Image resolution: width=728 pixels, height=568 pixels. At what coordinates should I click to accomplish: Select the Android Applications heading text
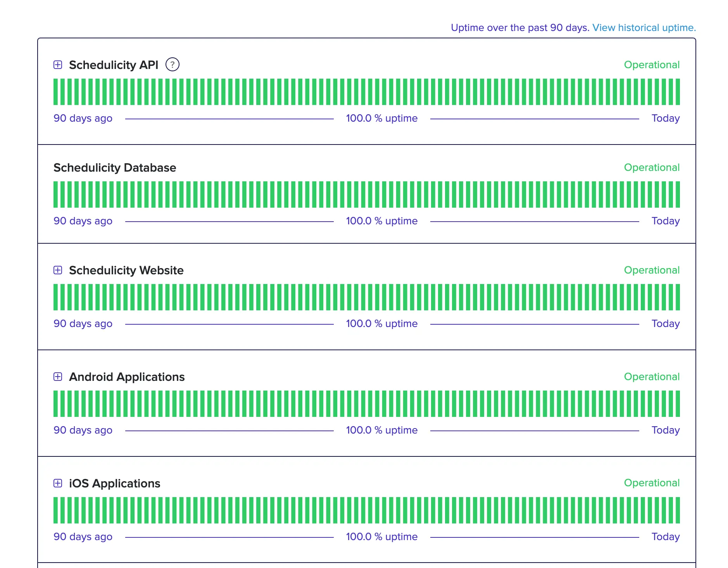pyautogui.click(x=127, y=377)
